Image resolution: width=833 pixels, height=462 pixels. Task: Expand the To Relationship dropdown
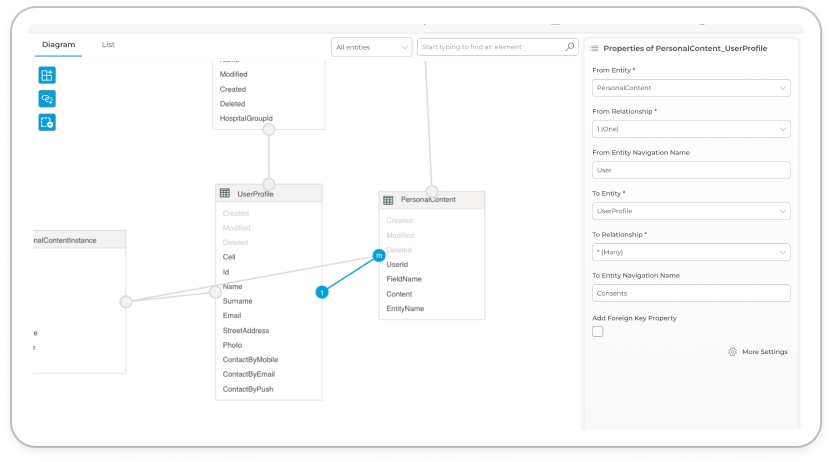pos(691,252)
